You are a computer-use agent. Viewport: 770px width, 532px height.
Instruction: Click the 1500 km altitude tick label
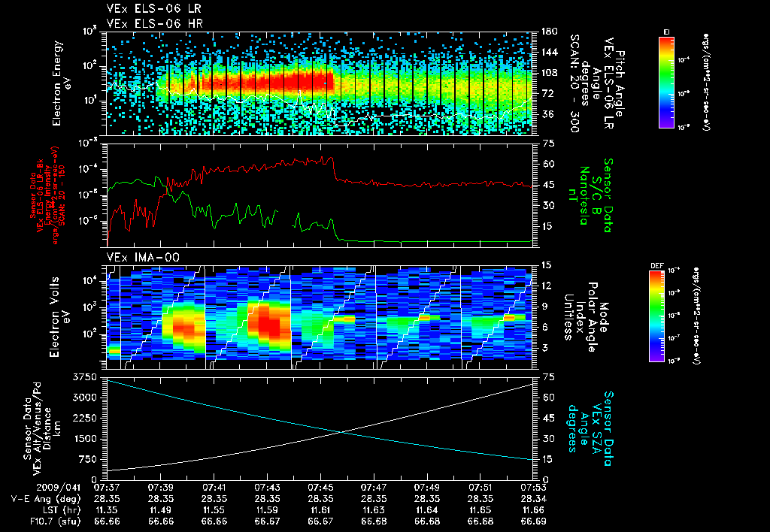point(84,439)
